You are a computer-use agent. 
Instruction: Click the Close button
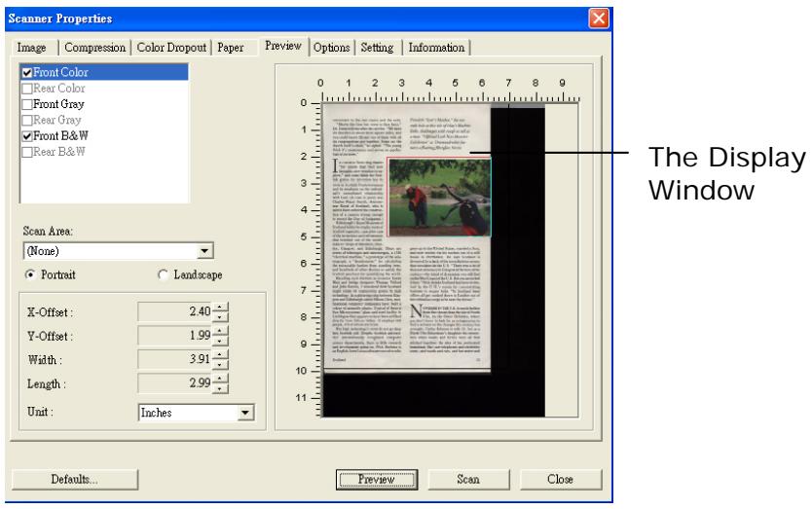(x=561, y=480)
